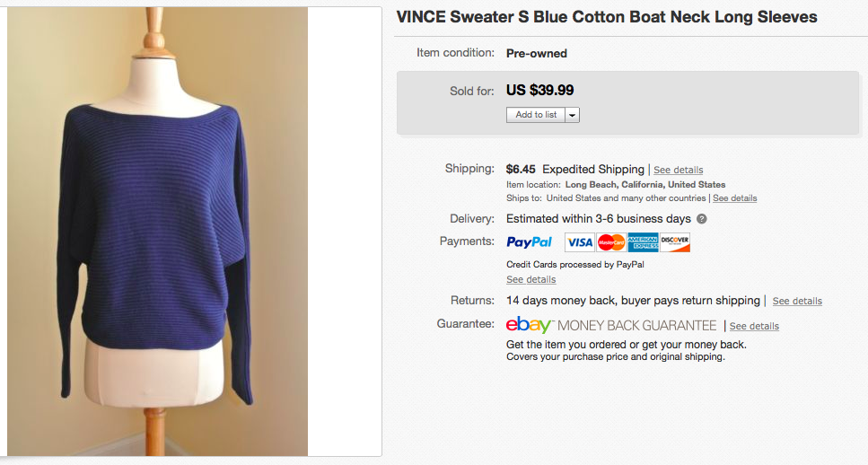Viewport: 868px width, 465px height.
Task: Open See details for Ships to countries
Action: (734, 198)
